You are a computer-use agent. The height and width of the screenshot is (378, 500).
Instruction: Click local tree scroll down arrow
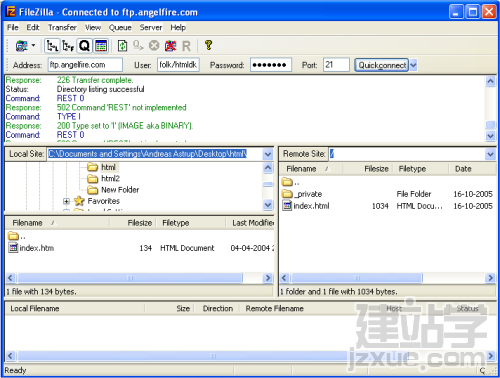coord(268,204)
